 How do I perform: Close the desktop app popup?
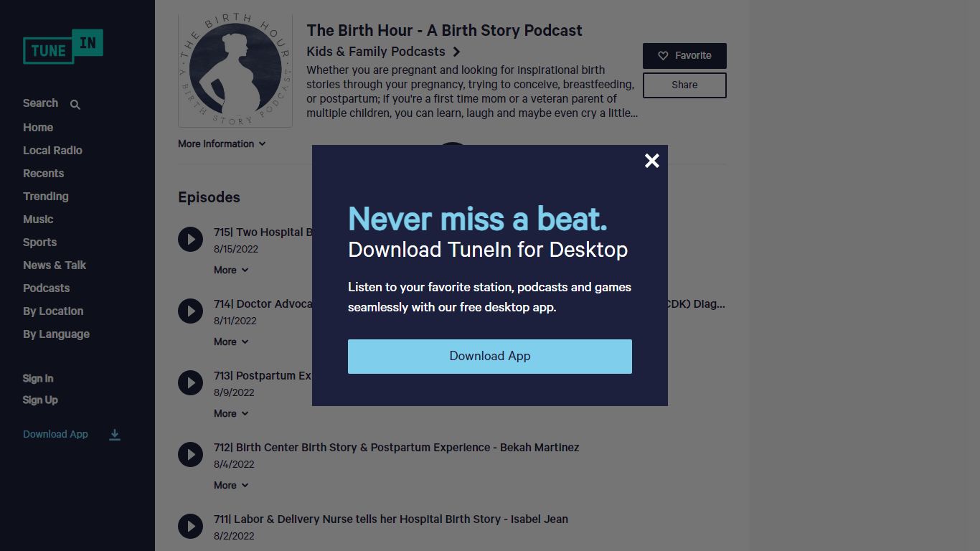[x=651, y=161]
